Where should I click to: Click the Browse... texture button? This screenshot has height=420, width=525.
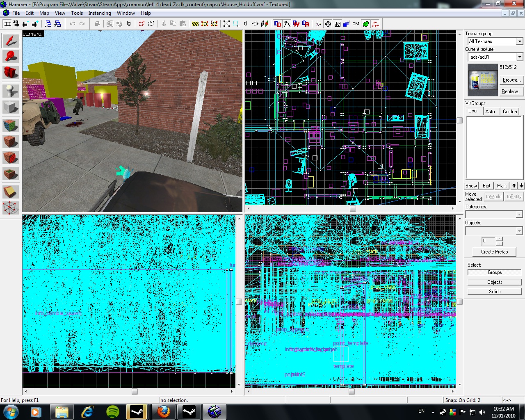pos(511,80)
